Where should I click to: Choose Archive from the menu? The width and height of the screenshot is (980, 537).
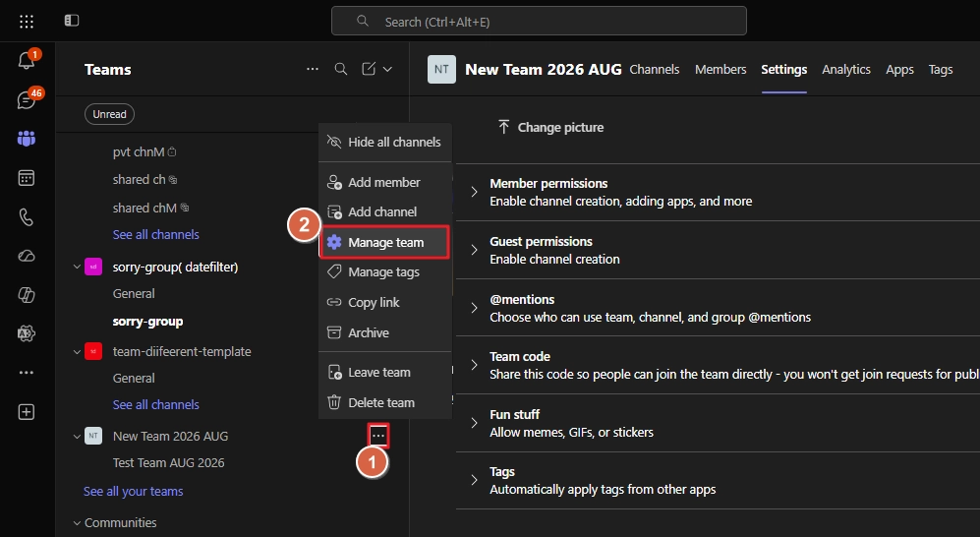[x=385, y=332]
